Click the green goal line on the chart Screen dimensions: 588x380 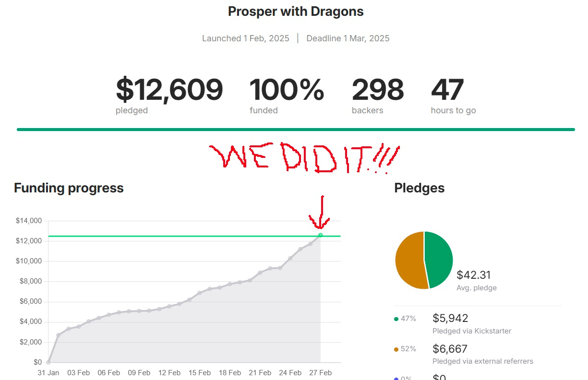(x=192, y=236)
